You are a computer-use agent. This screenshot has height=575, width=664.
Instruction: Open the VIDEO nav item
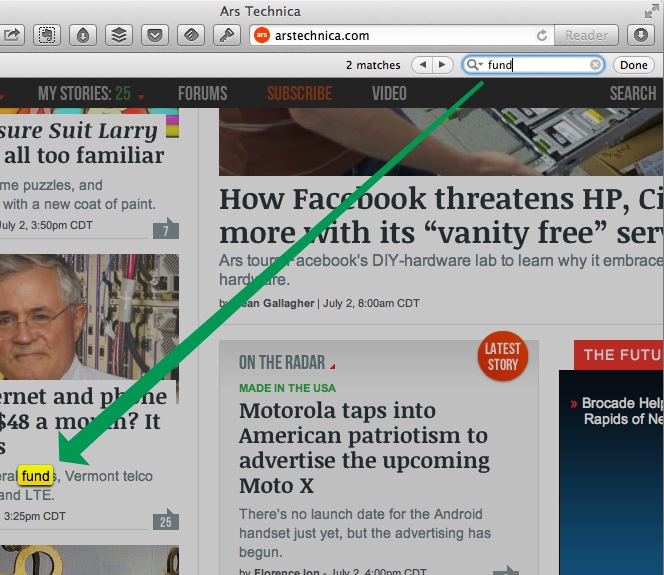pyautogui.click(x=389, y=94)
